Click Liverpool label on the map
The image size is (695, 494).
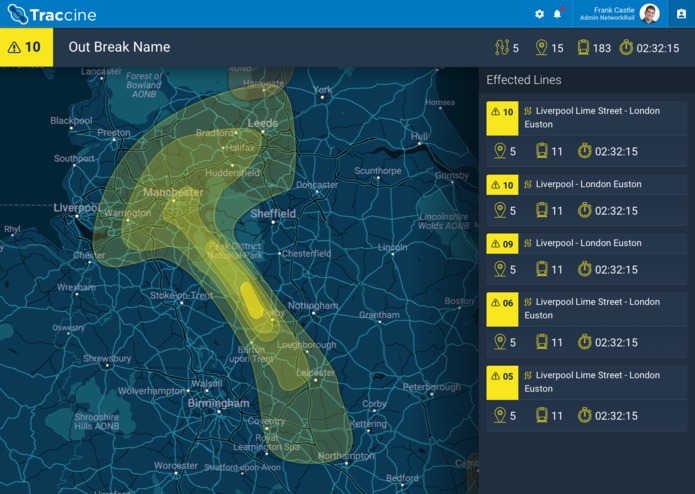(76, 208)
